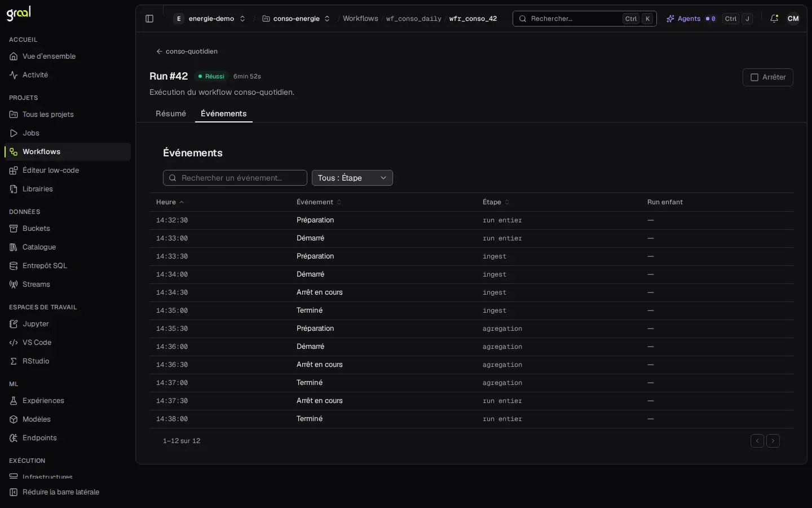This screenshot has height=508, width=812.
Task: Open the Catalogue
Action: pos(67,247)
